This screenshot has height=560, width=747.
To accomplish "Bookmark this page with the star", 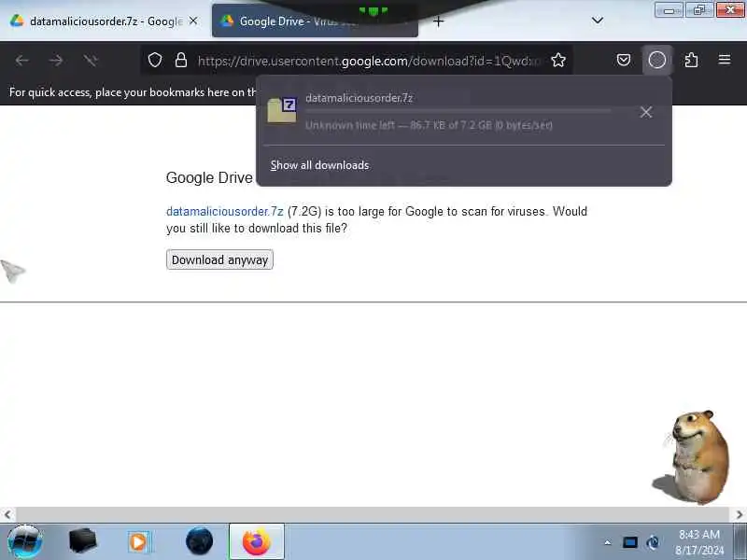I will click(x=558, y=61).
